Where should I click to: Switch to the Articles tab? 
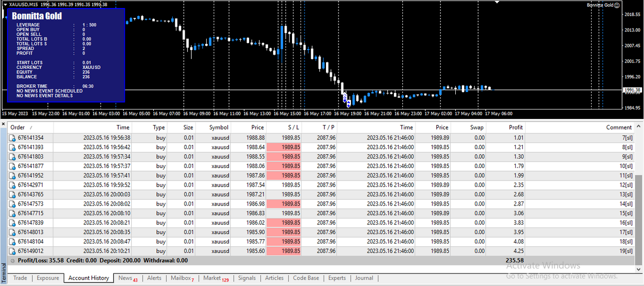click(274, 278)
